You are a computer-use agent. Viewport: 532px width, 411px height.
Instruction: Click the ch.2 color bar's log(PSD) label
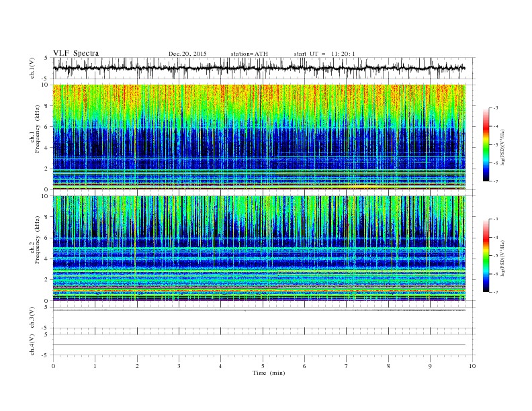502,257
